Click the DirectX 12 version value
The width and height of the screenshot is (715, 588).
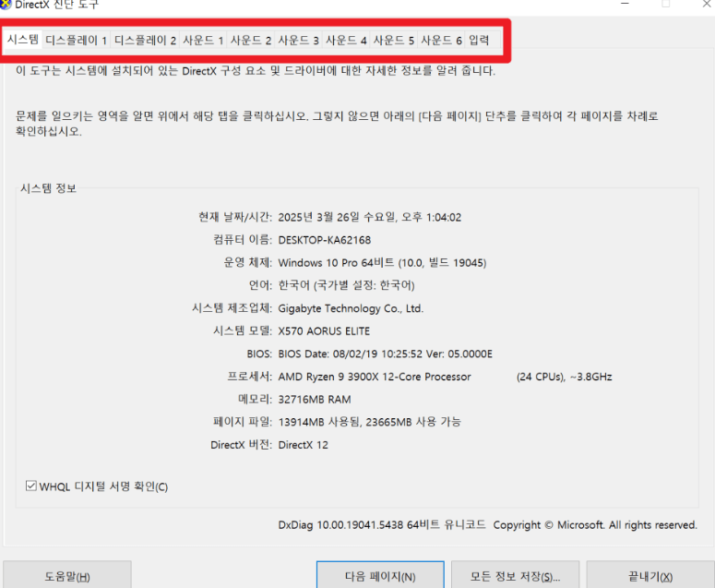(304, 445)
